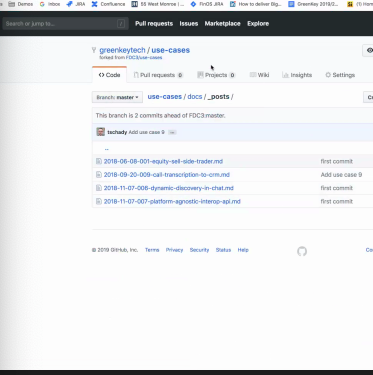
Task: Select the Code tab
Action: point(109,75)
